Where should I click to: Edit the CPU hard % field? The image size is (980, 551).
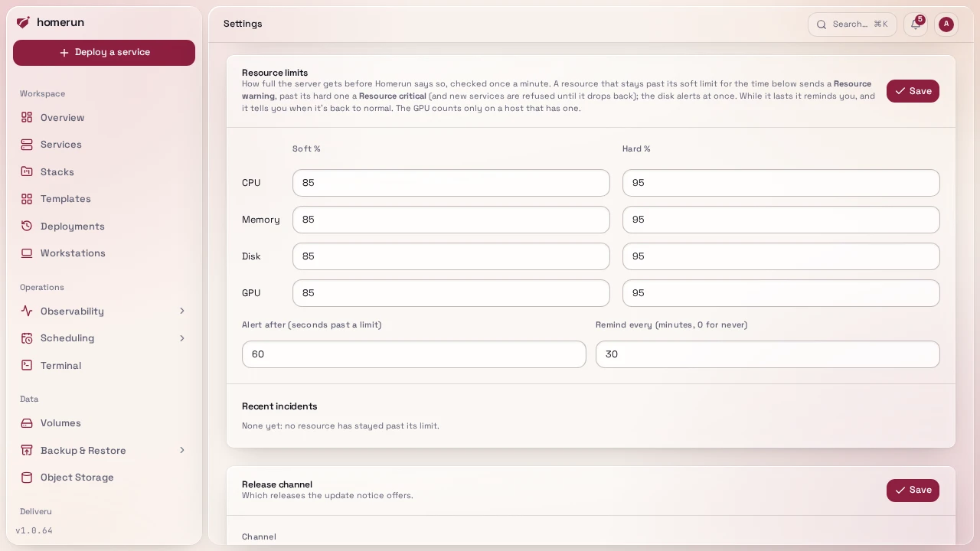781,183
